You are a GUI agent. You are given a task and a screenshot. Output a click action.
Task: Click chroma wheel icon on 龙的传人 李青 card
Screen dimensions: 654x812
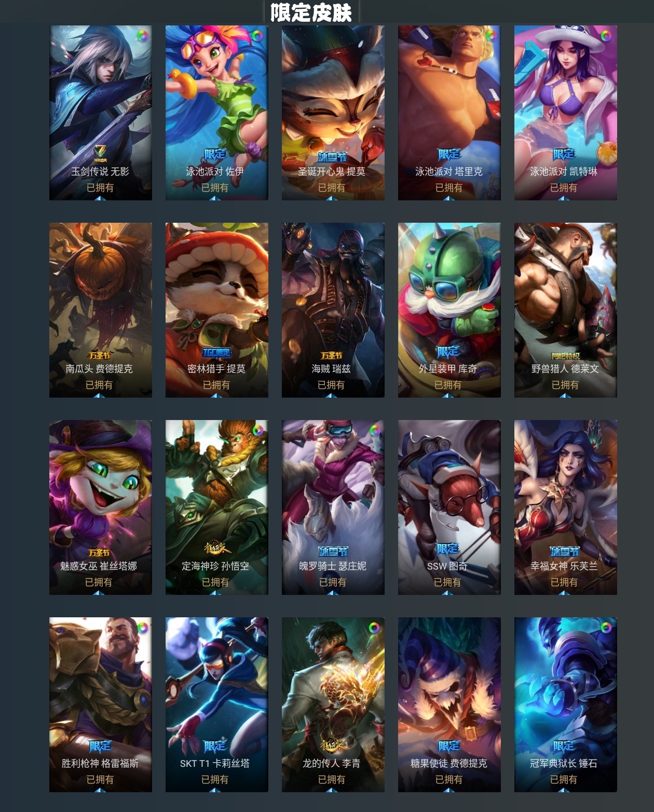click(374, 628)
